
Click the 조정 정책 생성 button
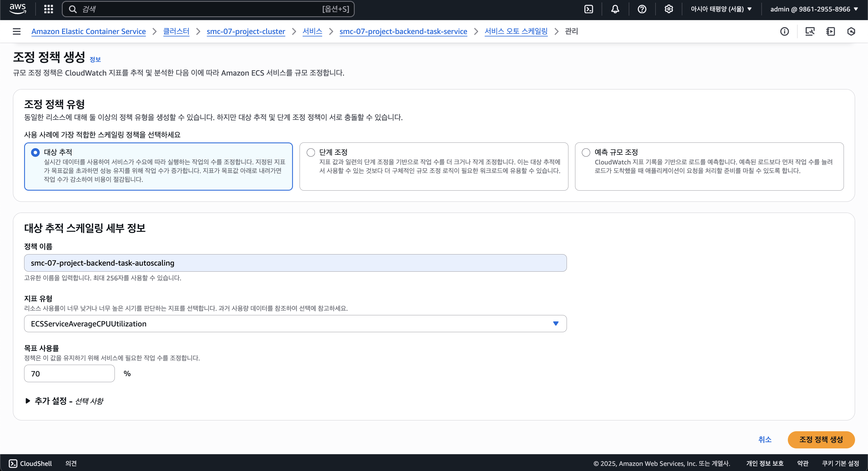821,439
